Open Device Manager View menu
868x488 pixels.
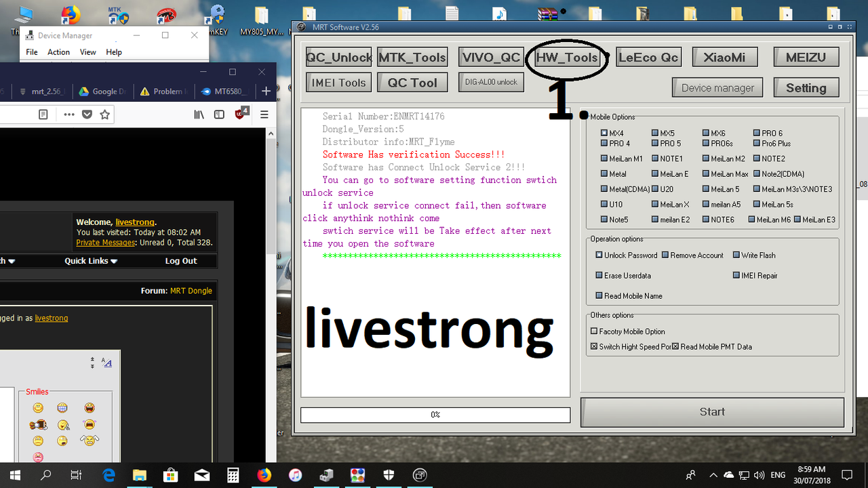(x=88, y=52)
